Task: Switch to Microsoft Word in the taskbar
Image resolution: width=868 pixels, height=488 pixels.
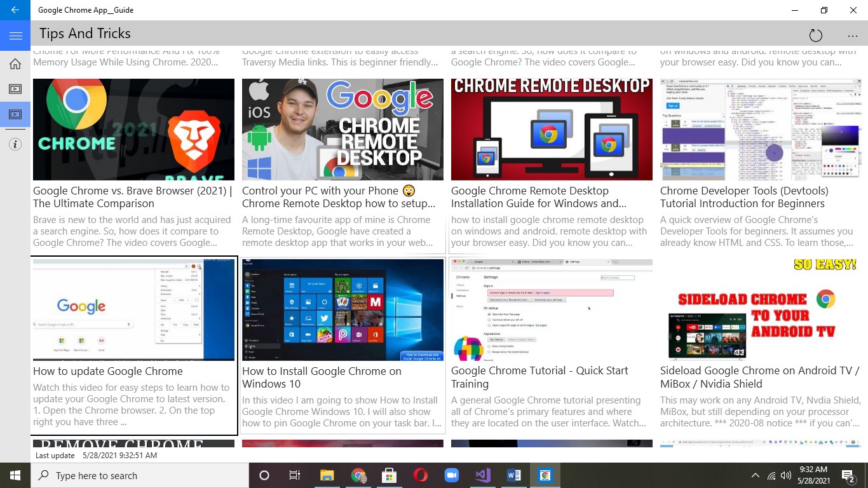Action: click(513, 475)
